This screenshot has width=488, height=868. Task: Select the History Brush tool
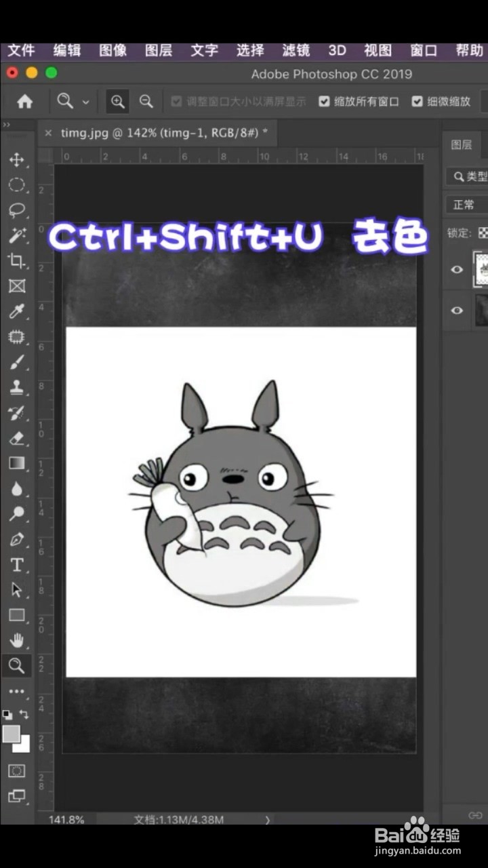[16, 414]
